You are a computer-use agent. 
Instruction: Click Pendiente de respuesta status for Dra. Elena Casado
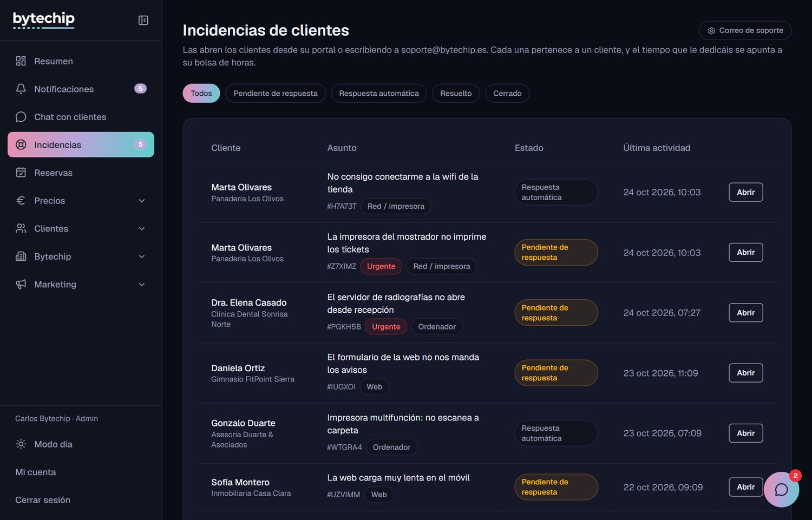pos(556,313)
